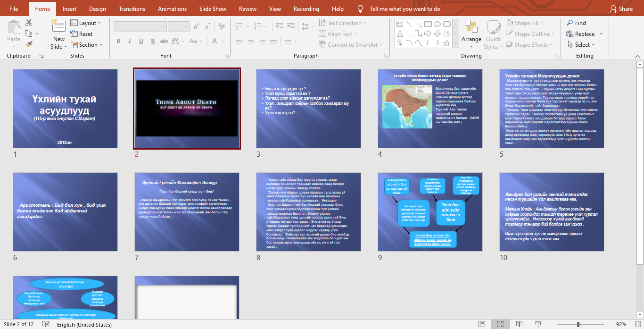Screen dimensions: 644x329
Task: Select the Right Arrow block shape
Action: pos(428,33)
